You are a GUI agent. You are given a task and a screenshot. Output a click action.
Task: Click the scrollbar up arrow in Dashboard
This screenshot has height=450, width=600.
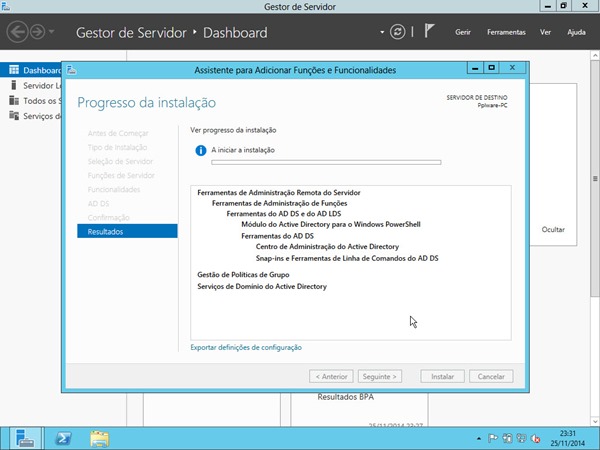[595, 56]
